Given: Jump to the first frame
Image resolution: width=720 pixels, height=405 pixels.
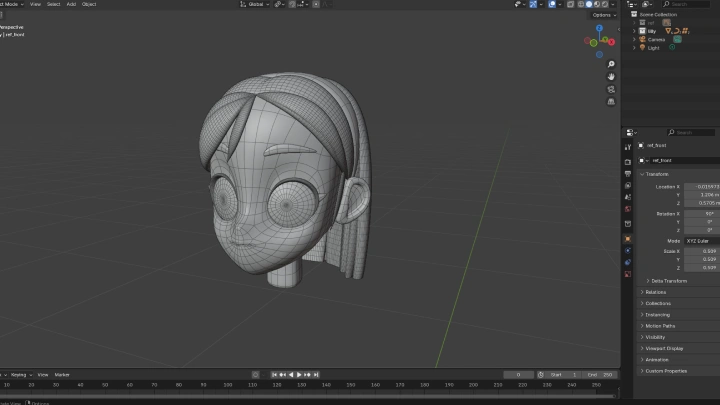Looking at the screenshot, I should tap(274, 375).
